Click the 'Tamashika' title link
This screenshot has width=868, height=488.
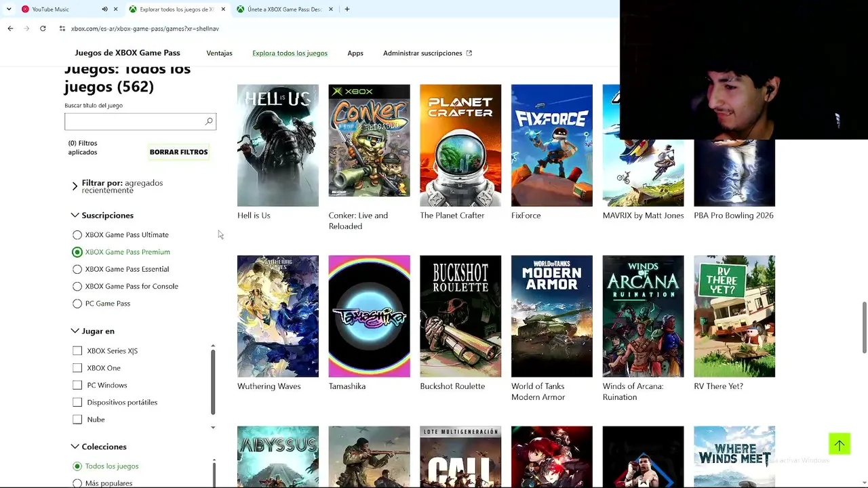tap(347, 386)
